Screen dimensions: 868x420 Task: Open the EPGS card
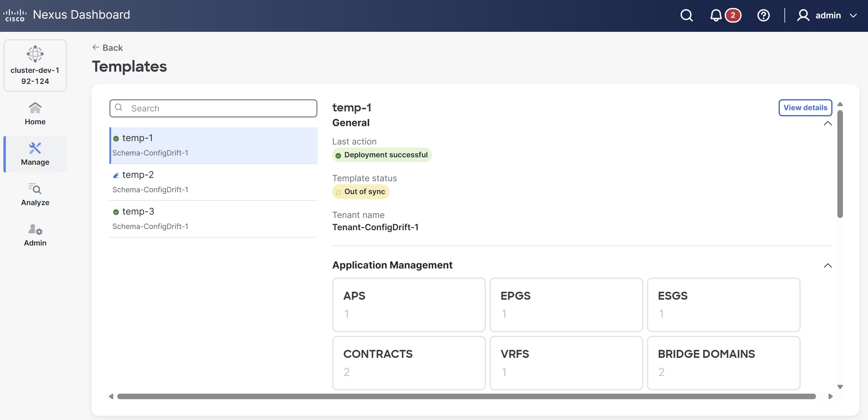click(x=566, y=305)
